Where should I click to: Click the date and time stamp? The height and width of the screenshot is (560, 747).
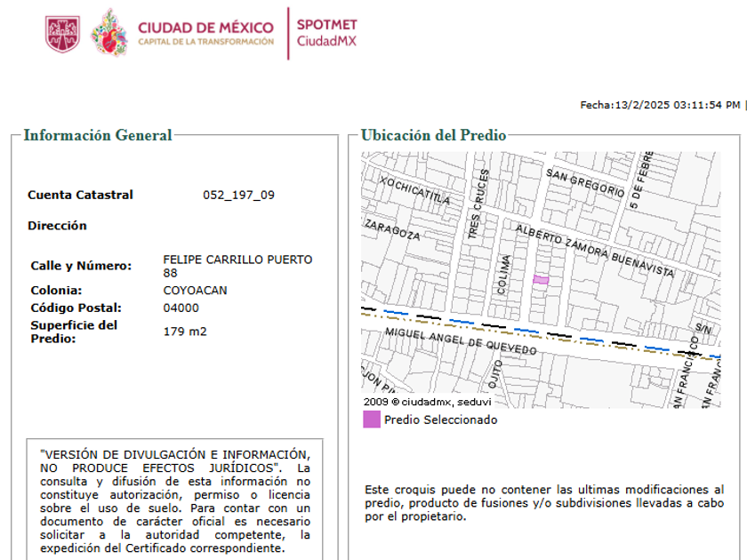tap(660, 105)
